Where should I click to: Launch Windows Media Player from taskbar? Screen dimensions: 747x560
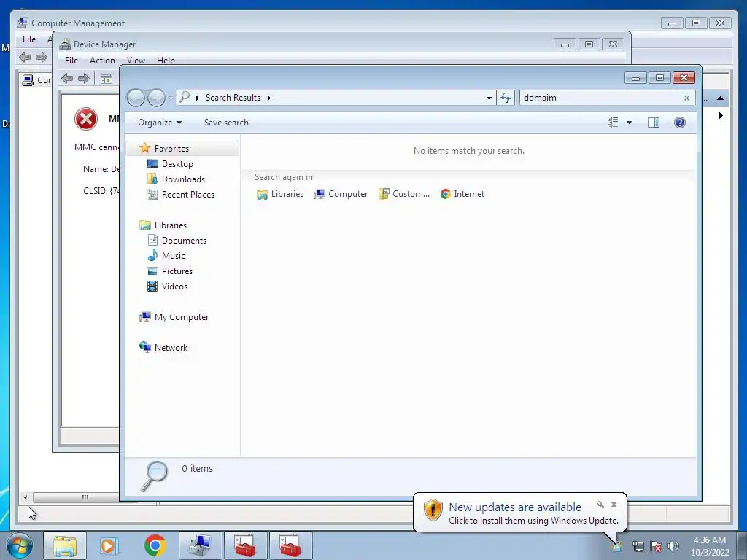pos(109,545)
